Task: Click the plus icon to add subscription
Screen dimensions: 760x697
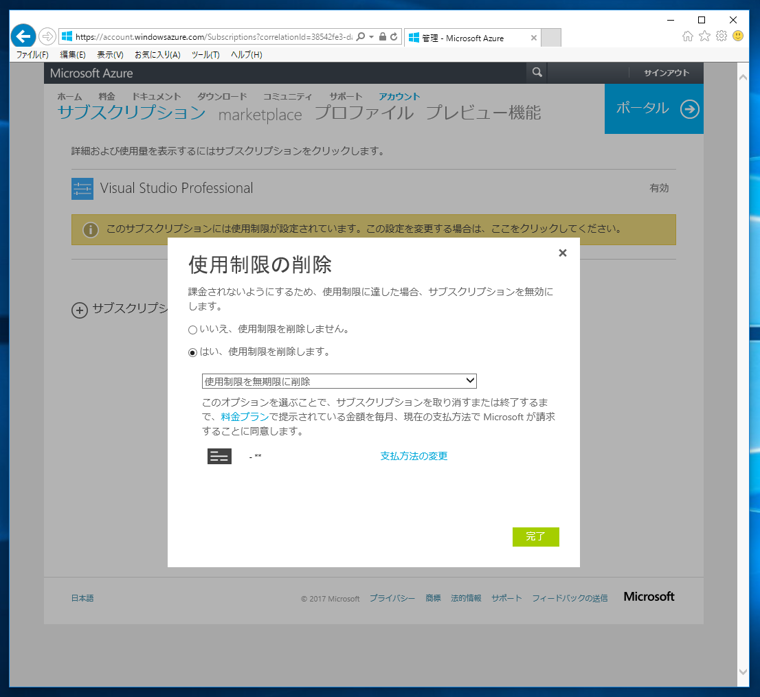Action: pos(79,310)
